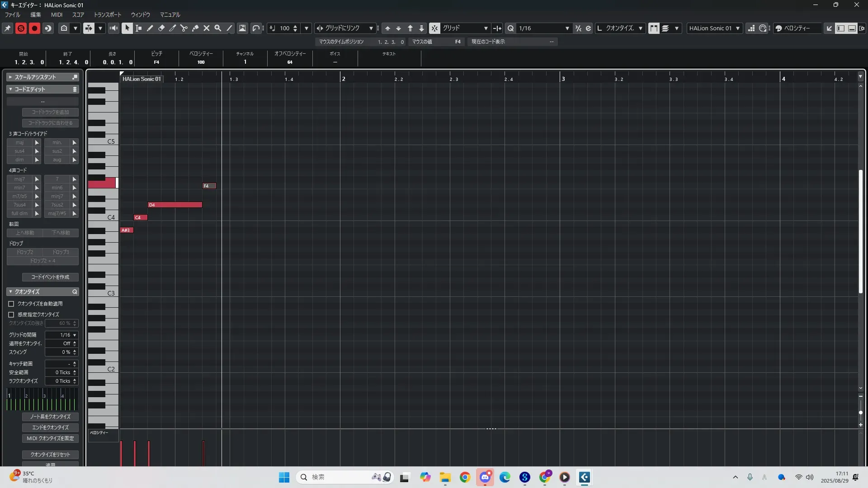The image size is (868, 488).
Task: Click the クオンタイズをリセット button
Action: [50, 455]
